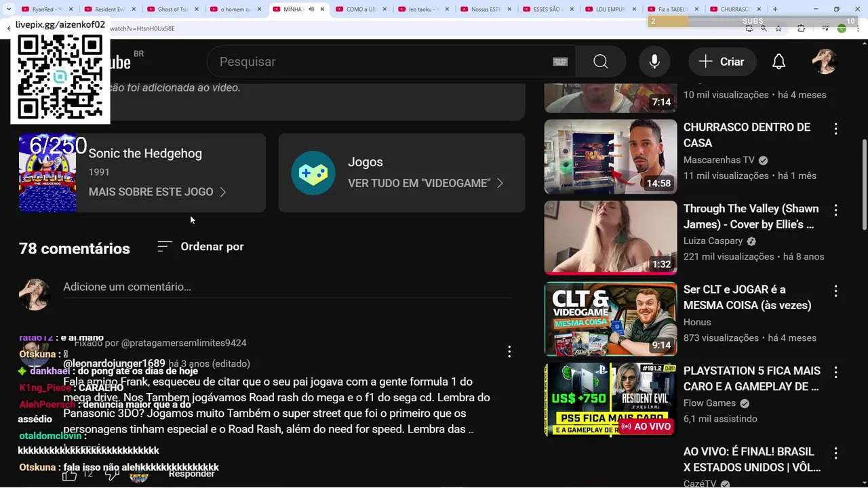The height and width of the screenshot is (488, 868).
Task: Open a new browser tab with plus
Action: tap(775, 9)
